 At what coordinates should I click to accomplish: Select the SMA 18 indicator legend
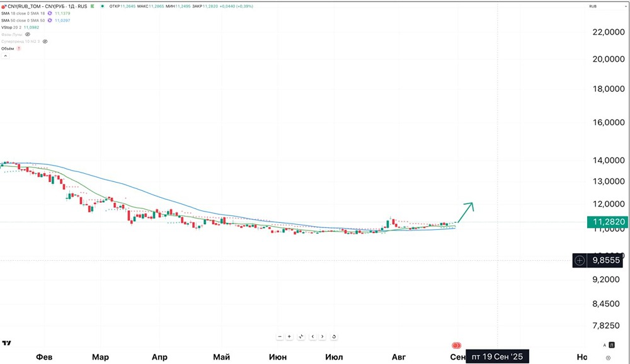click(23, 13)
